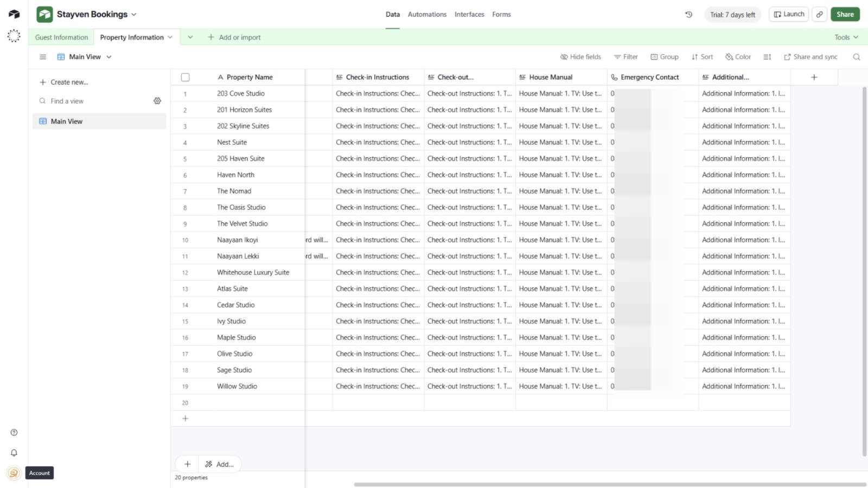Click the horizontal scrollbar at bottom
Image resolution: width=868 pixels, height=488 pixels.
[x=610, y=484]
